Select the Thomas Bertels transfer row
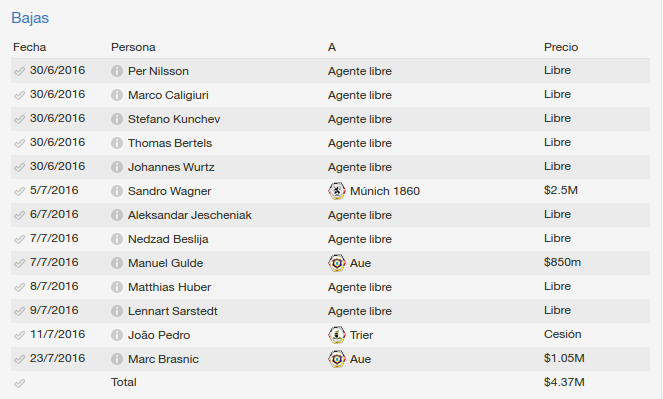The image size is (663, 399). [330, 143]
